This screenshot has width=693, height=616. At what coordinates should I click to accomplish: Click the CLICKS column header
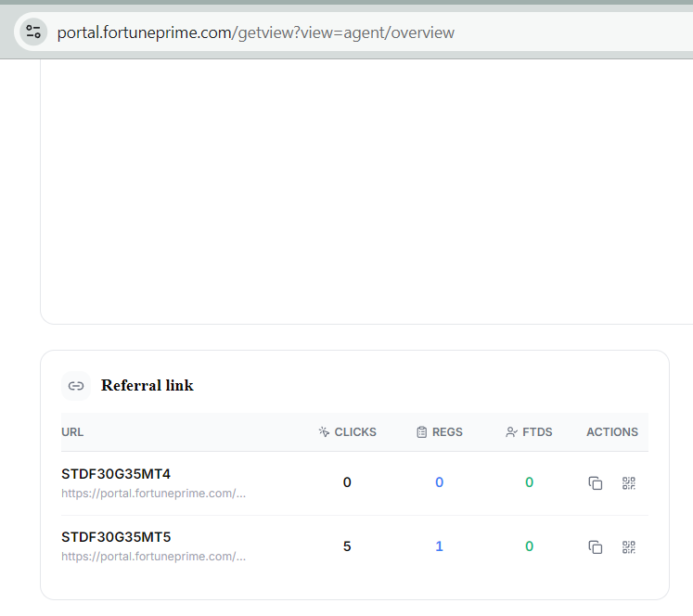click(x=347, y=431)
